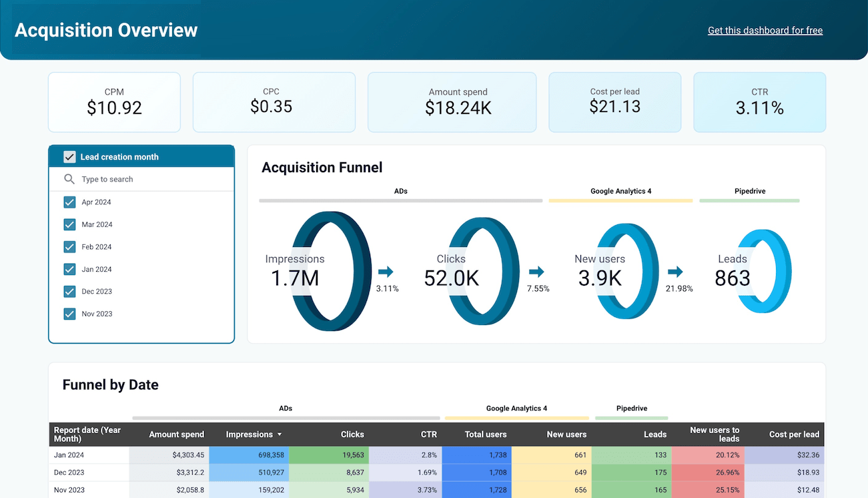This screenshot has width=868, height=498.
Task: Click arrow between New users and Leads
Action: [675, 272]
